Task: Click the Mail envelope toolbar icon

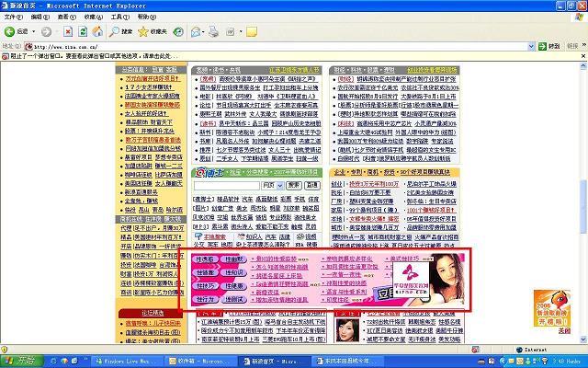Action: (196, 31)
